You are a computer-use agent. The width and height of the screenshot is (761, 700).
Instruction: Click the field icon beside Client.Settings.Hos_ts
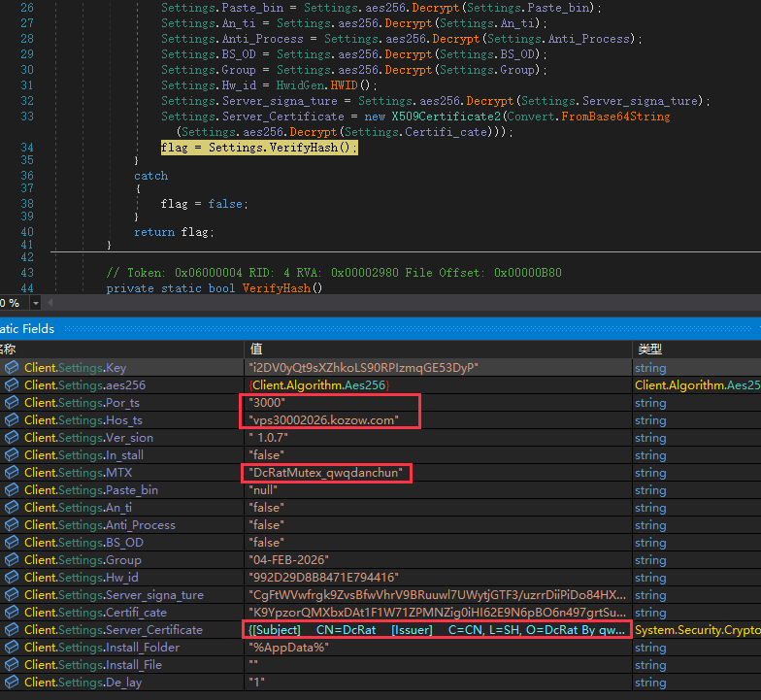click(12, 419)
